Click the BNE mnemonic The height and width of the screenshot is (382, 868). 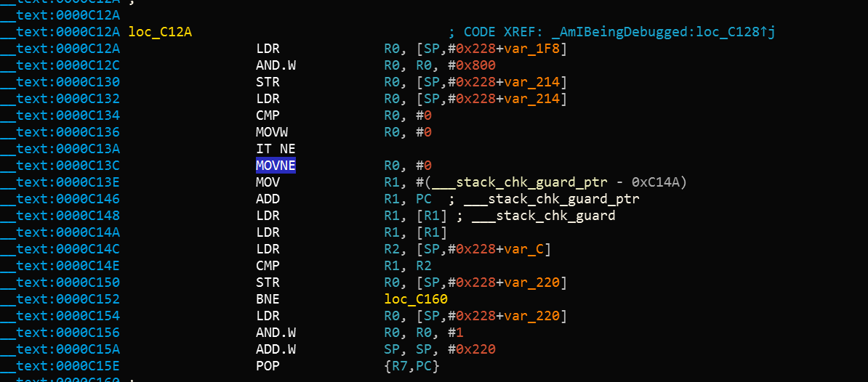(x=268, y=299)
